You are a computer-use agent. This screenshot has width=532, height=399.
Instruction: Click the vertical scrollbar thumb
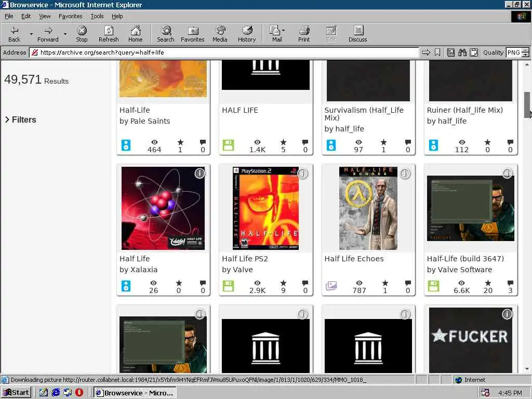[x=527, y=104]
